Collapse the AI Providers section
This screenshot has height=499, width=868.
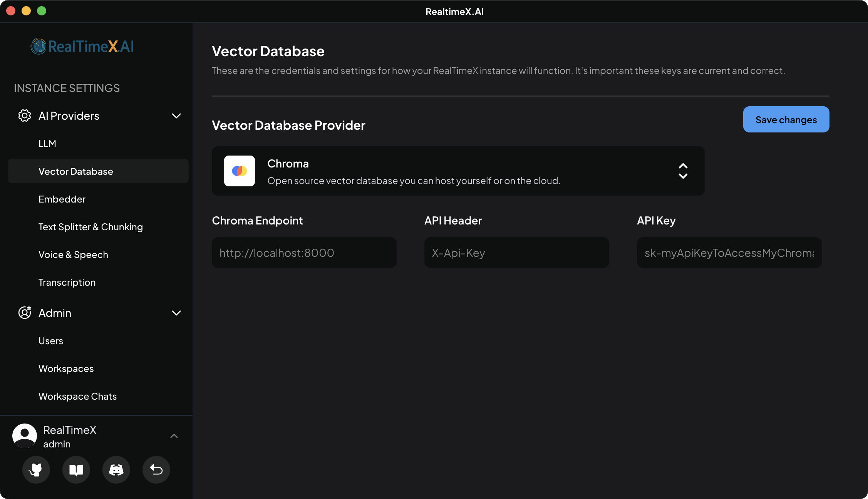(x=176, y=116)
